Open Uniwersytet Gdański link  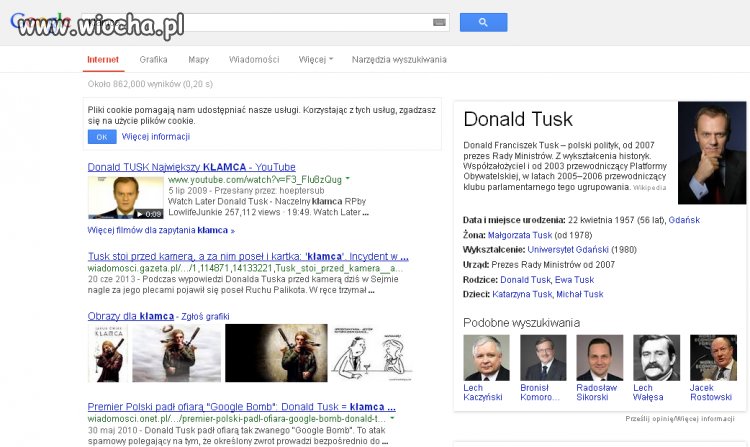[568, 250]
